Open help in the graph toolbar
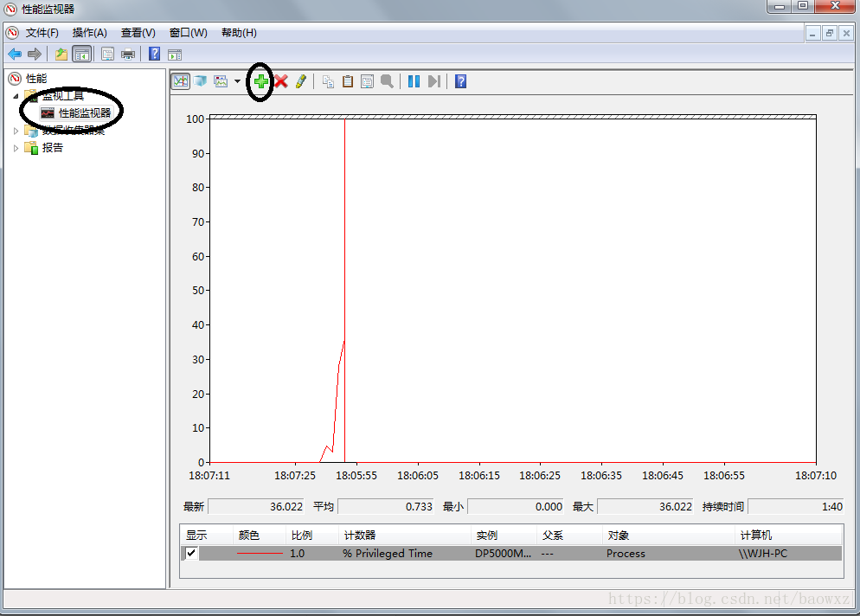 (x=460, y=81)
